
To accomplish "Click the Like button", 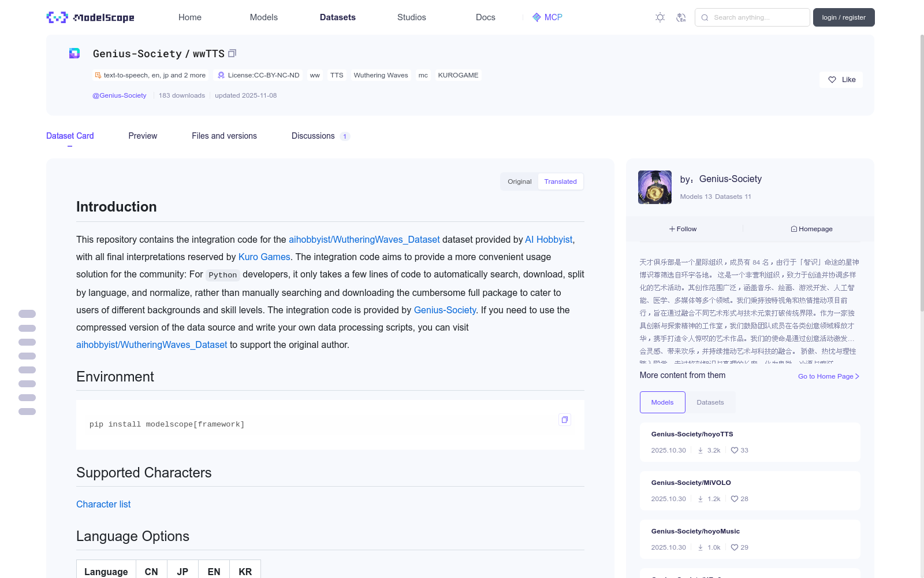I will click(841, 80).
